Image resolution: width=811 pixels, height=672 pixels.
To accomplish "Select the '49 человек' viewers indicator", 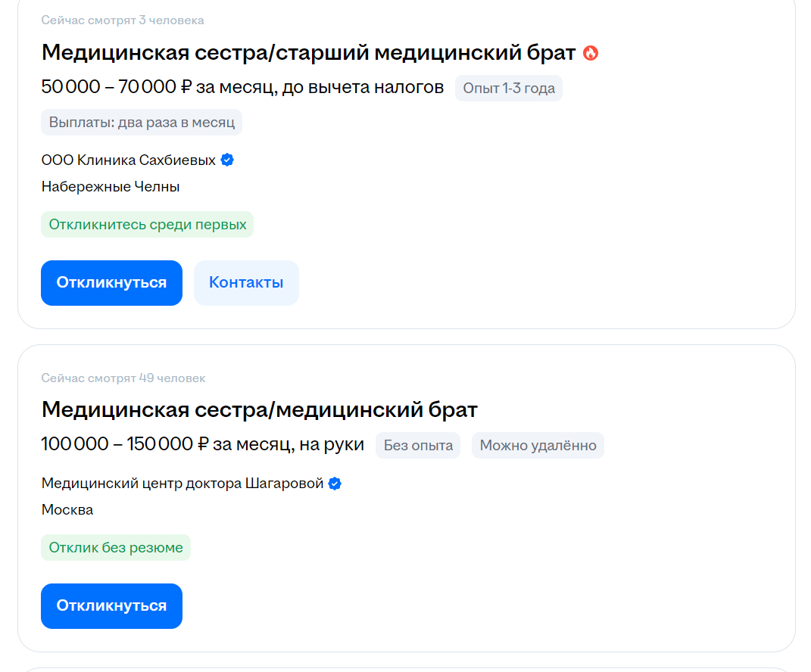I will pyautogui.click(x=122, y=378).
